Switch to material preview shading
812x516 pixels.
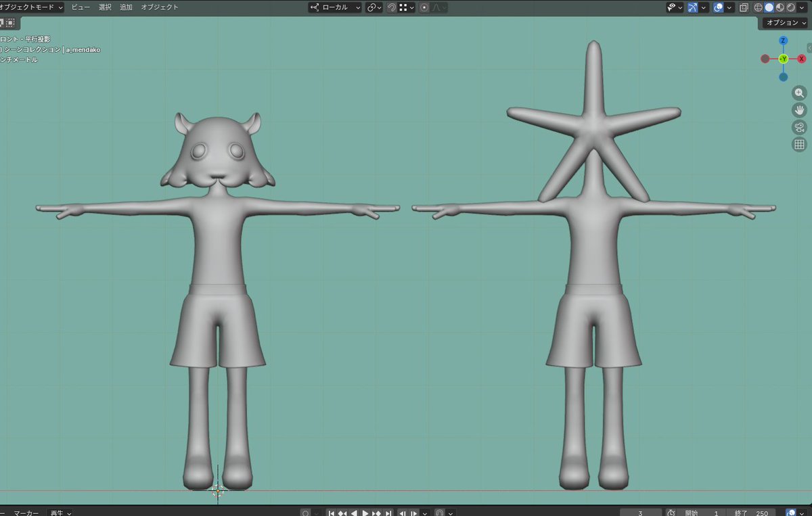pyautogui.click(x=780, y=7)
